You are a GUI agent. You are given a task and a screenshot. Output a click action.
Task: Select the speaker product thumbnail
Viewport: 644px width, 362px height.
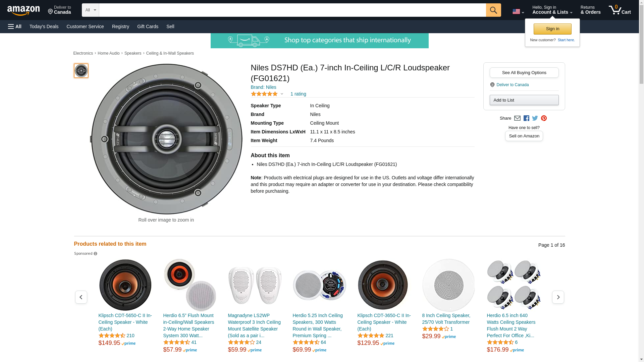pyautogui.click(x=81, y=71)
